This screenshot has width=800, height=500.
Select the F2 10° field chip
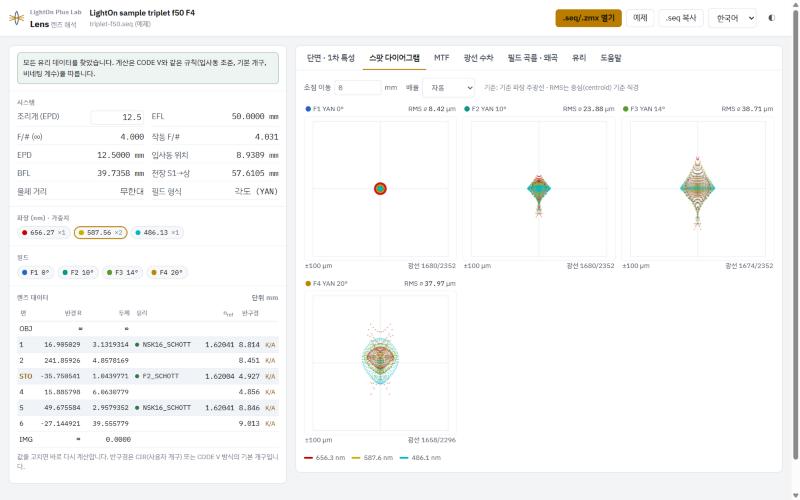[78, 272]
